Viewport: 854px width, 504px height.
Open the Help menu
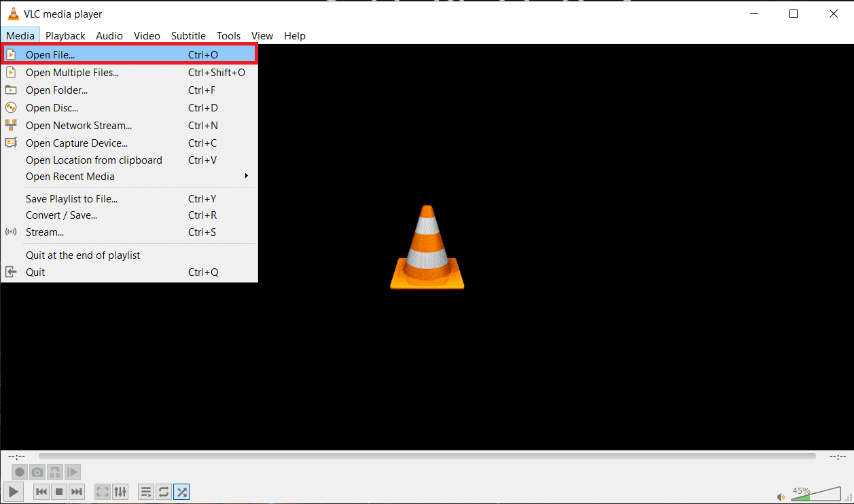[x=295, y=36]
